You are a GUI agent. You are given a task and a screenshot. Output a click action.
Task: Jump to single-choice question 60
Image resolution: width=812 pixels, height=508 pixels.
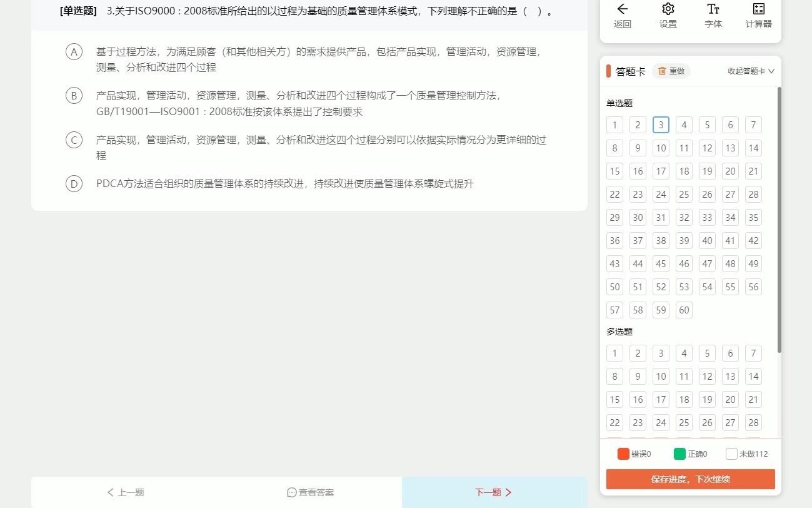click(684, 310)
